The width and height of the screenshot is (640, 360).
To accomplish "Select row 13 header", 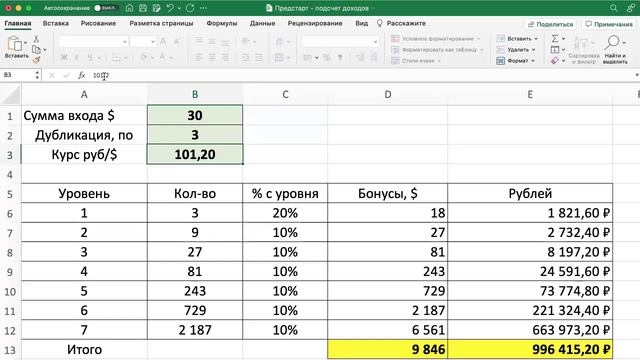I will click(x=10, y=350).
